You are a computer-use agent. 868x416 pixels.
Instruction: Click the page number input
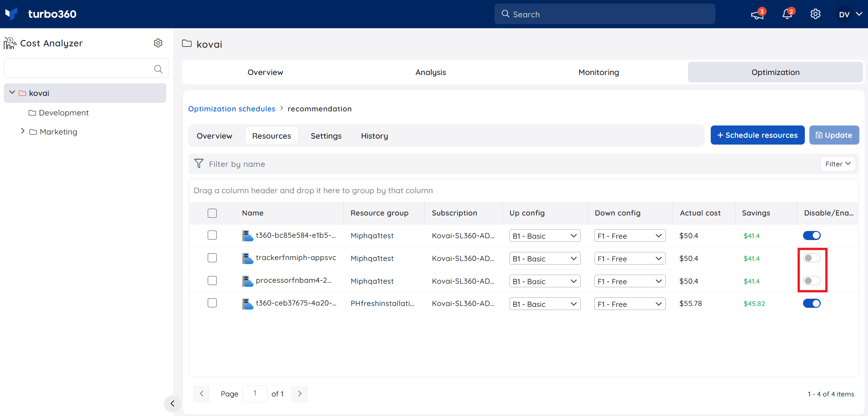(255, 394)
